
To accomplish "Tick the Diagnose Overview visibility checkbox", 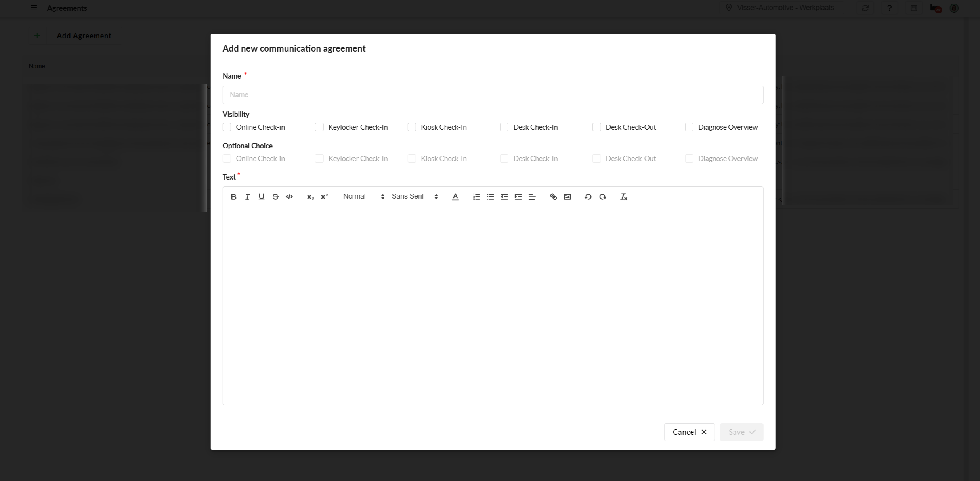I will (689, 127).
